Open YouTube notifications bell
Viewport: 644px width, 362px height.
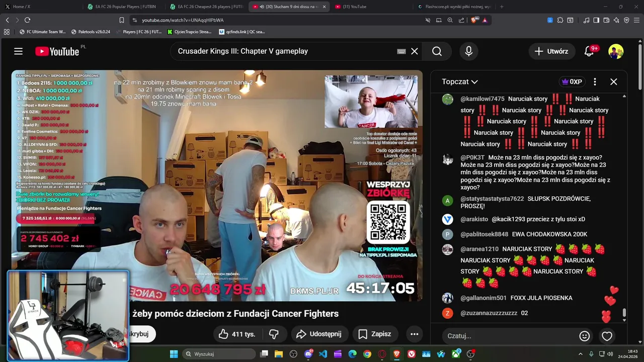point(589,51)
